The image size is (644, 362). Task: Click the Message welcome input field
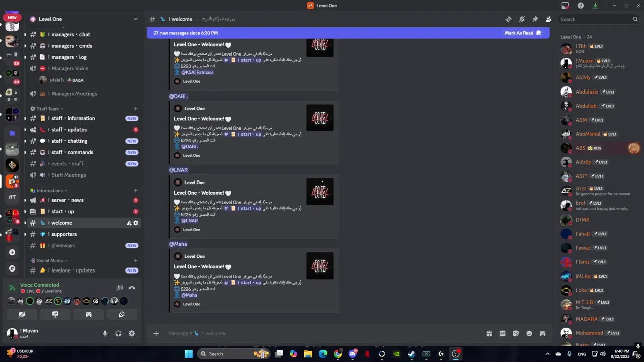pyautogui.click(x=322, y=333)
